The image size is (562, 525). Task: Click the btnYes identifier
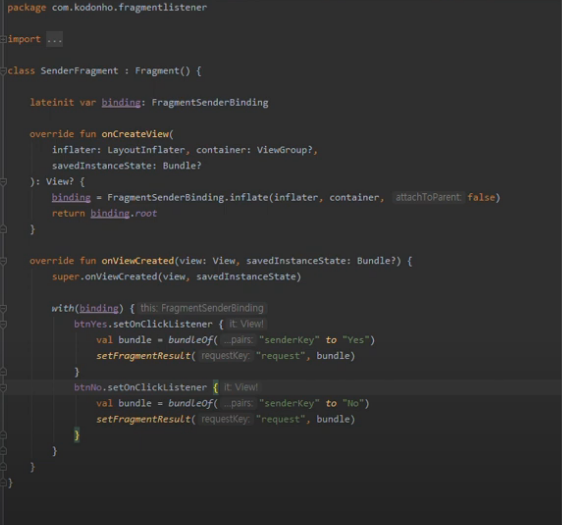click(x=90, y=324)
